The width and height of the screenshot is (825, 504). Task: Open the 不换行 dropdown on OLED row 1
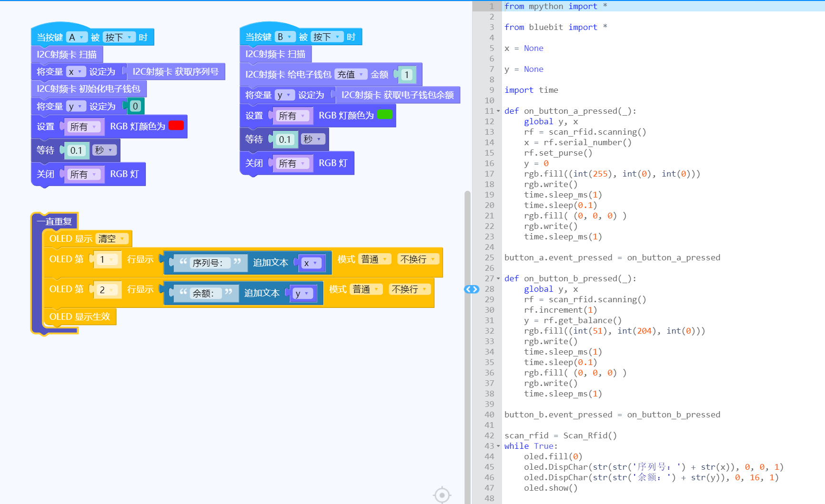pos(418,259)
